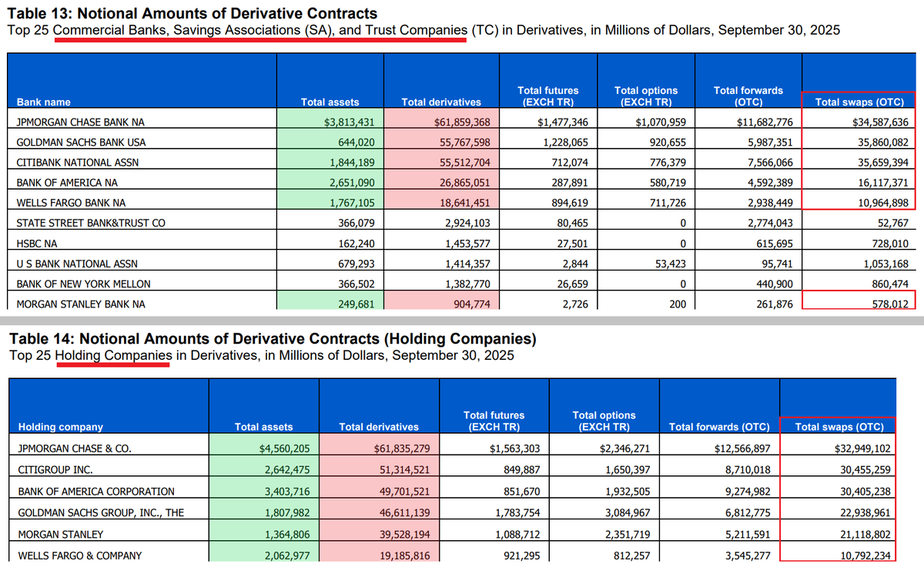Select BANK OF AMERICA CORPORATION row name

tap(96, 491)
